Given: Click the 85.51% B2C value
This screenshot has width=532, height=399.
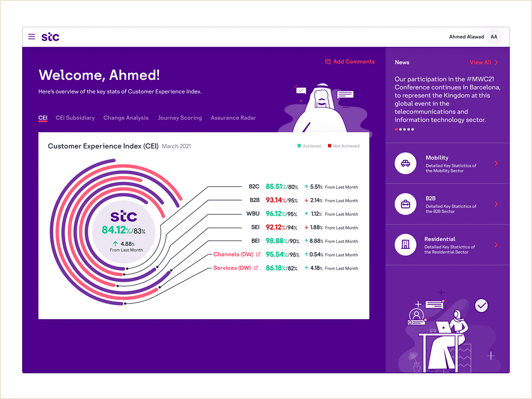Looking at the screenshot, I should (x=276, y=187).
